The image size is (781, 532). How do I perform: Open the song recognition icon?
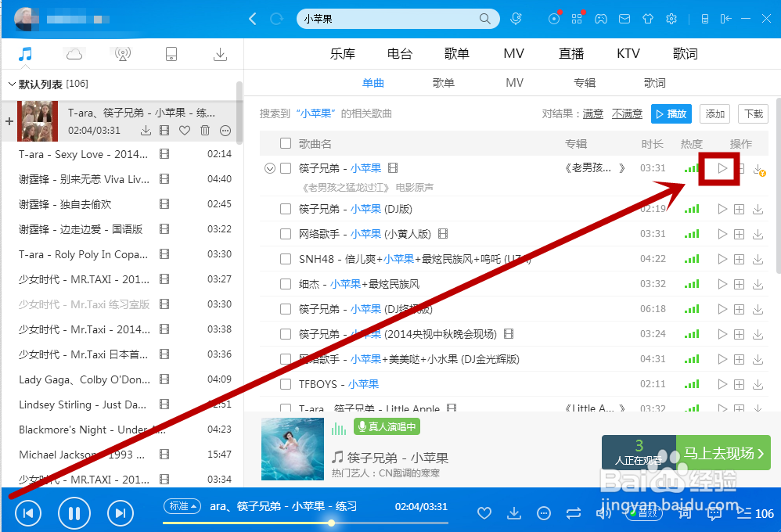pos(516,19)
